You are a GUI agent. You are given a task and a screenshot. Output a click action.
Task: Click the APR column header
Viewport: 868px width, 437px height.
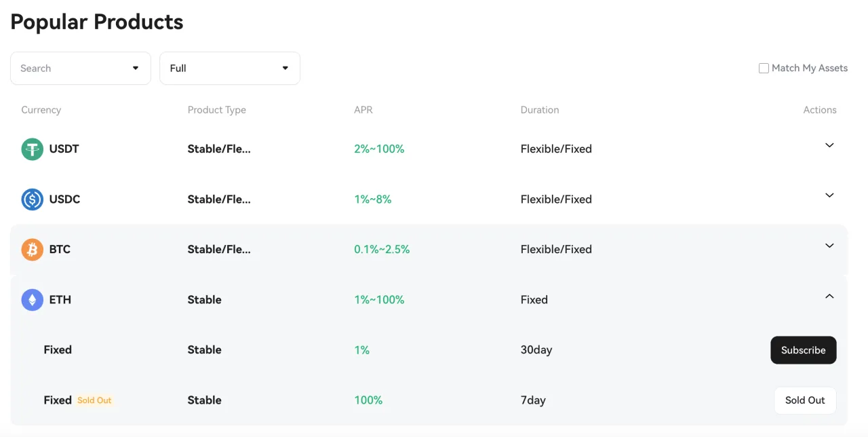363,110
